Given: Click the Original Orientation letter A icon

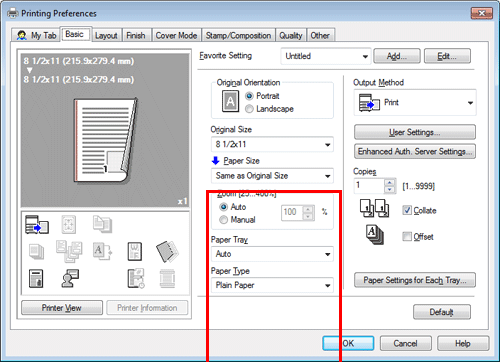Looking at the screenshot, I should [x=231, y=101].
